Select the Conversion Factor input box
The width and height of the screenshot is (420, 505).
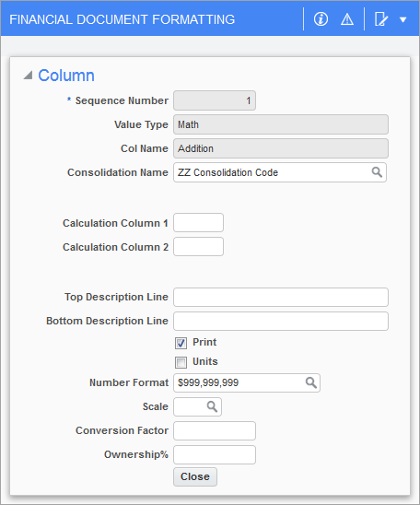point(215,430)
